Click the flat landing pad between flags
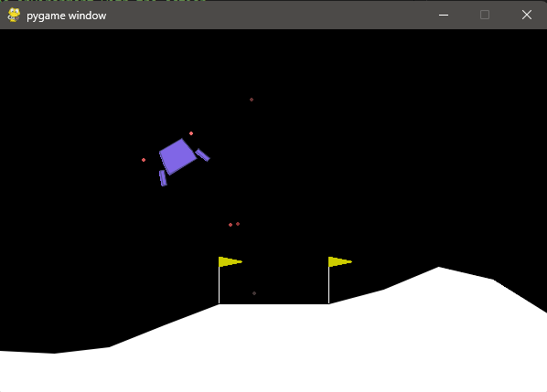Screen dimensions: 547x392 pyautogui.click(x=273, y=304)
